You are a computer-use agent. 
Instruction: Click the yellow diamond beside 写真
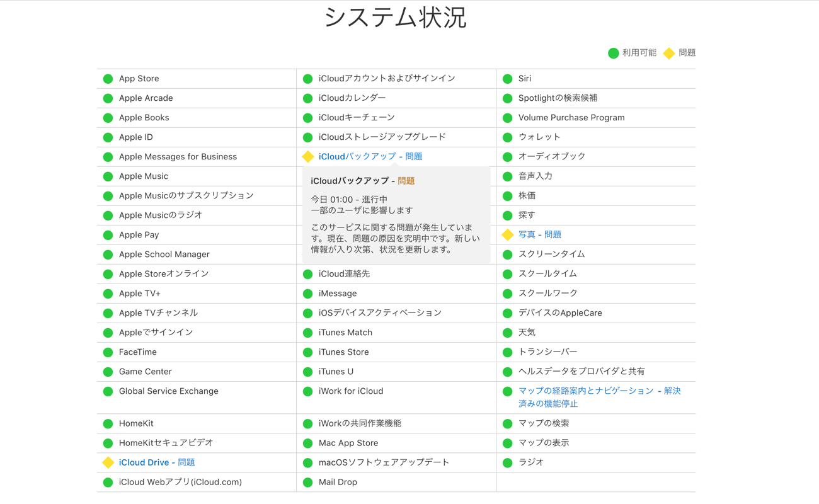tap(508, 235)
